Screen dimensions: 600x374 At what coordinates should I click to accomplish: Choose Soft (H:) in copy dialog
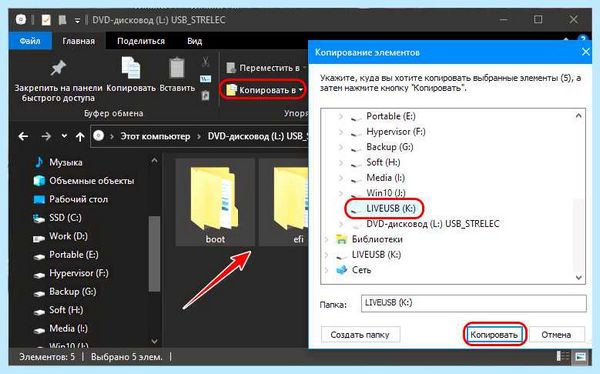pyautogui.click(x=383, y=162)
